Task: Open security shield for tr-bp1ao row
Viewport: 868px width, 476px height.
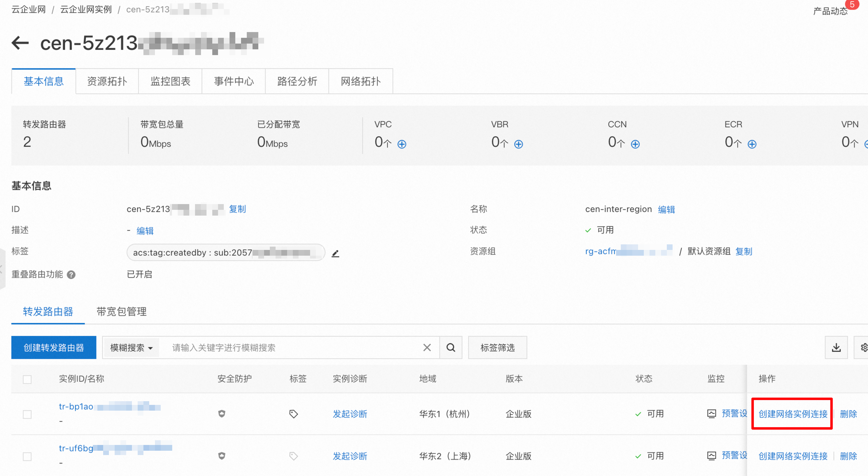Action: pos(222,414)
